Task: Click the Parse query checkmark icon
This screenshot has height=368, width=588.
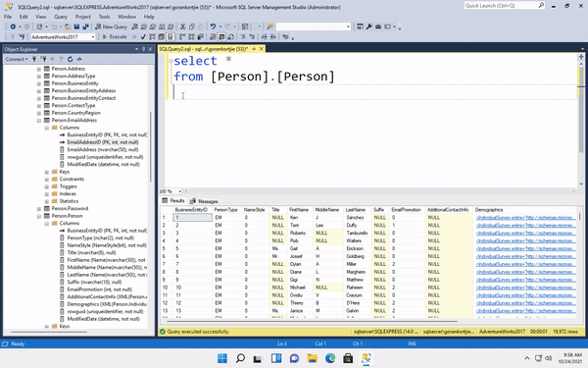Action: click(x=143, y=37)
